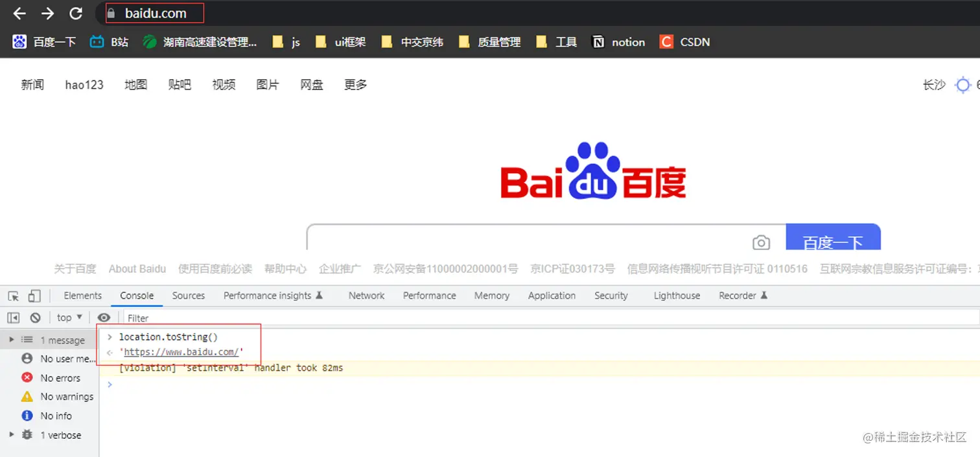This screenshot has height=457, width=980.
Task: Go forward with the browser forward arrow
Action: click(47, 13)
